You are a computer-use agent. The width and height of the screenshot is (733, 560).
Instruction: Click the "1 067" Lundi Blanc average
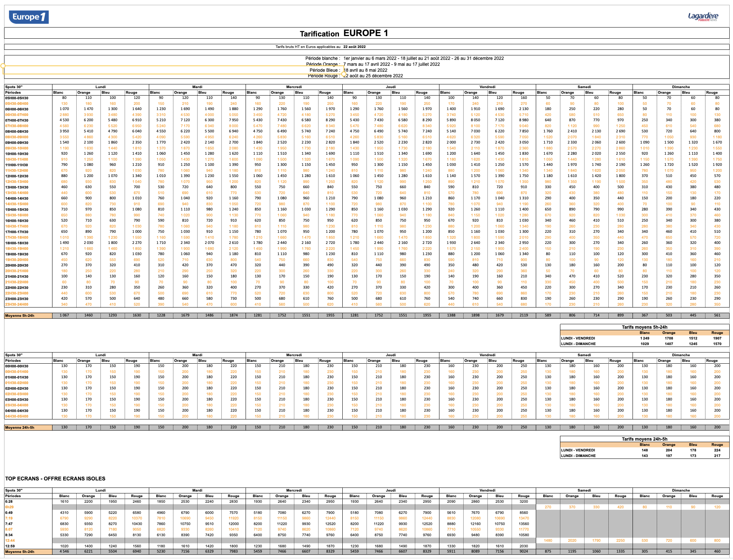(x=64, y=315)
